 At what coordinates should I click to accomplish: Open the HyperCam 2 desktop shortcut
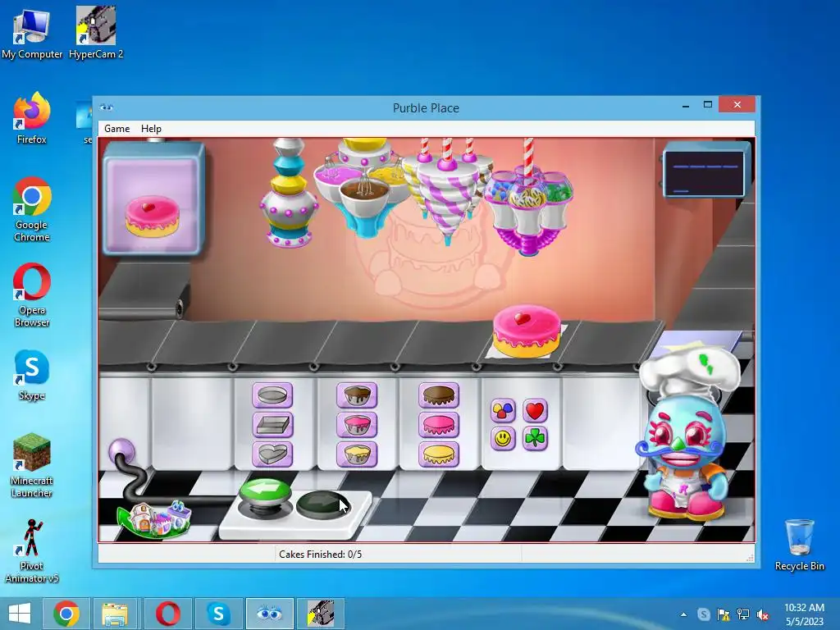pos(96,33)
